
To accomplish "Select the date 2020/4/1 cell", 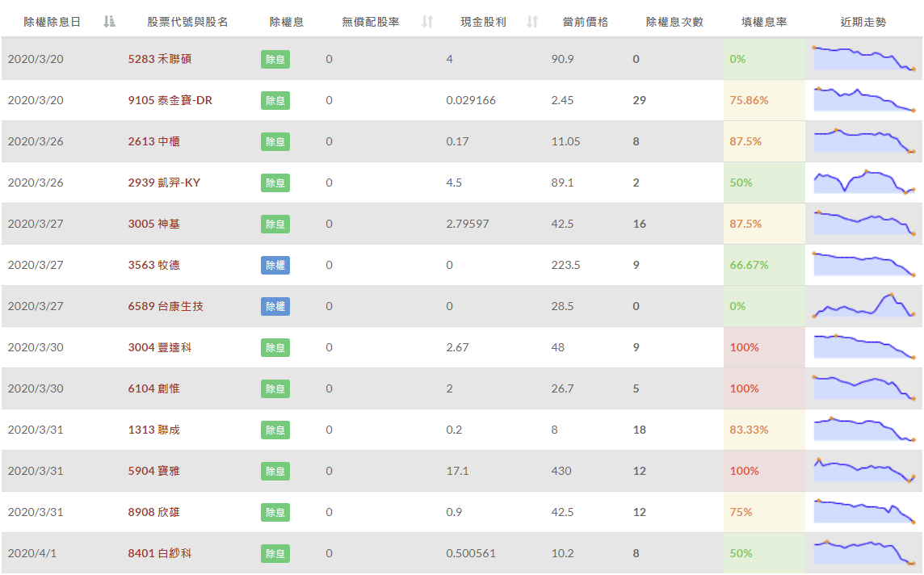I will 31,554.
